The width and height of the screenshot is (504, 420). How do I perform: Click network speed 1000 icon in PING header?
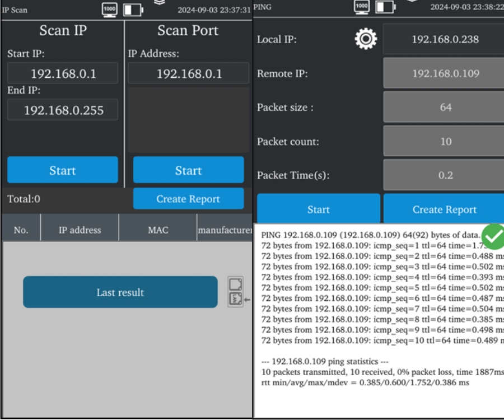pyautogui.click(x=362, y=7)
